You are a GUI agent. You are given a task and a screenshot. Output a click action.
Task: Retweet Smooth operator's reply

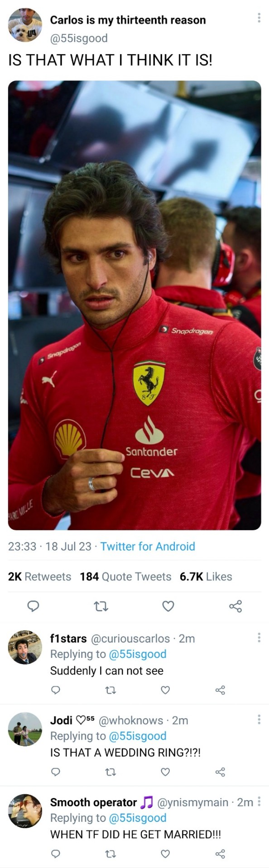click(110, 854)
